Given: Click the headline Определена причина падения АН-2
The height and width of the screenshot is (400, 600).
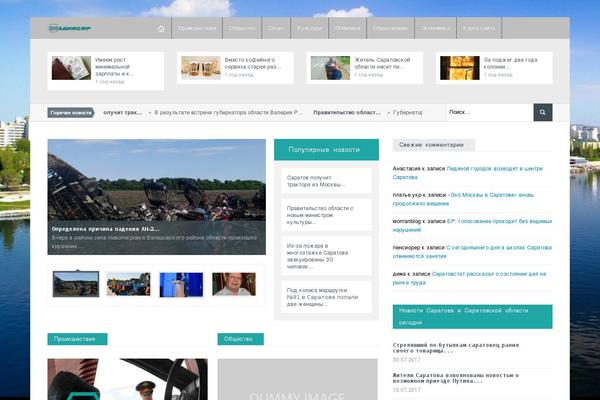Looking at the screenshot, I should [x=106, y=229].
